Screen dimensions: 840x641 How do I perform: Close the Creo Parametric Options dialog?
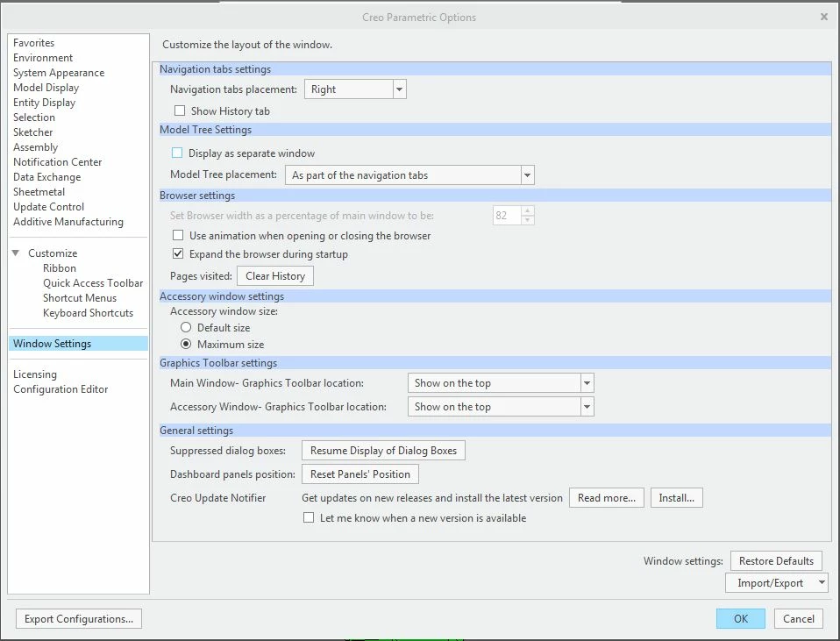(824, 18)
